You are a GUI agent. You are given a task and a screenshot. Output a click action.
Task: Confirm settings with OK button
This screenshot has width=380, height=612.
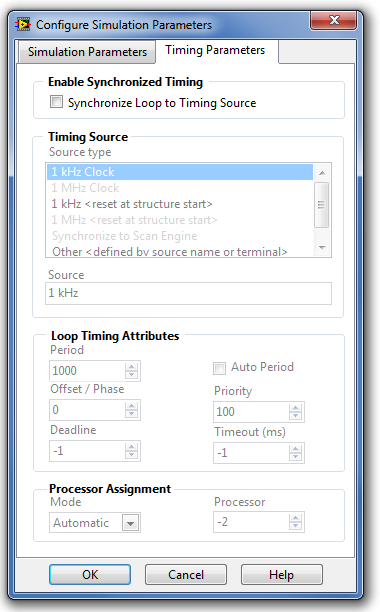[x=90, y=575]
